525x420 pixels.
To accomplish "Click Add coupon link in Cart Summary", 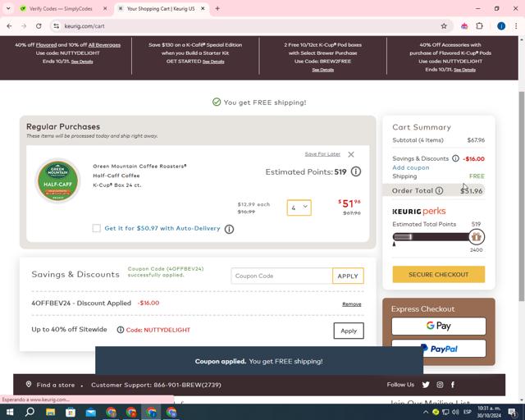I will 410,167.
